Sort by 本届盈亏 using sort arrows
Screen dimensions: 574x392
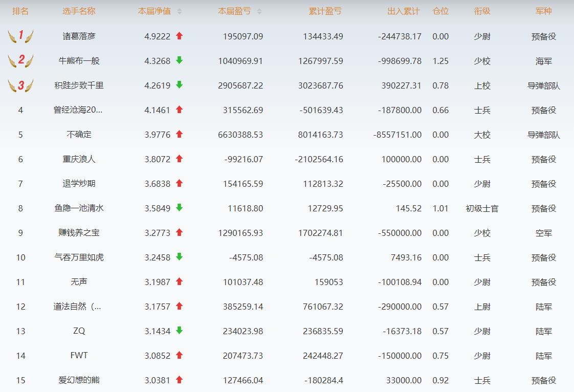point(259,11)
